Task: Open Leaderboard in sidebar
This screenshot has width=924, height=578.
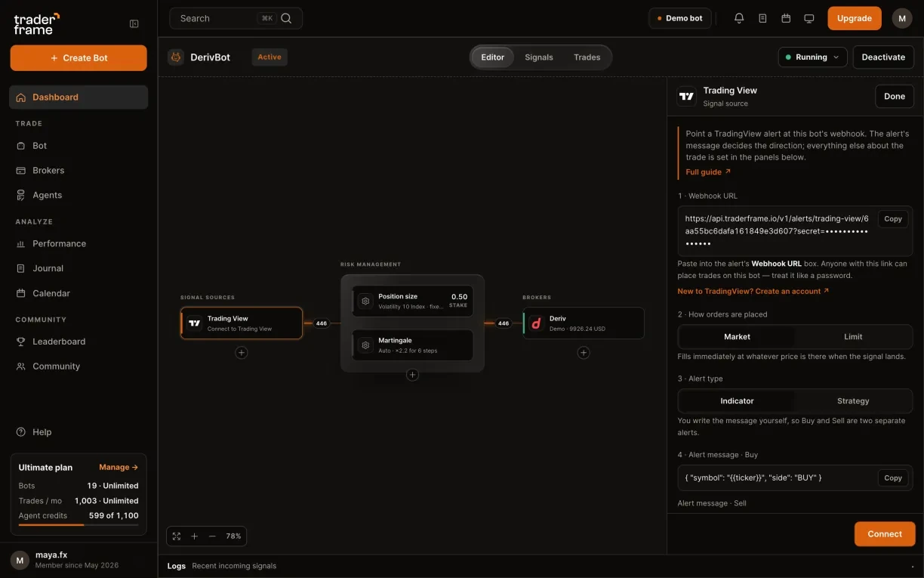Action: click(79, 342)
